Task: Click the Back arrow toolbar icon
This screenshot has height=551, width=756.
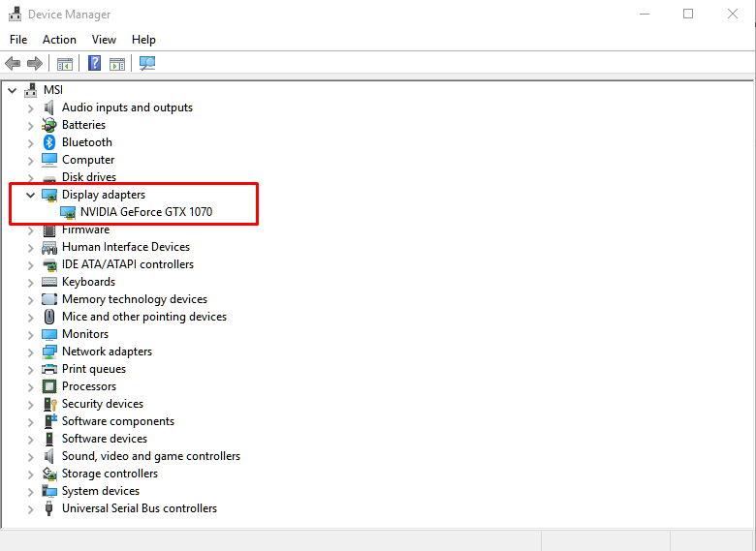Action: [13, 63]
